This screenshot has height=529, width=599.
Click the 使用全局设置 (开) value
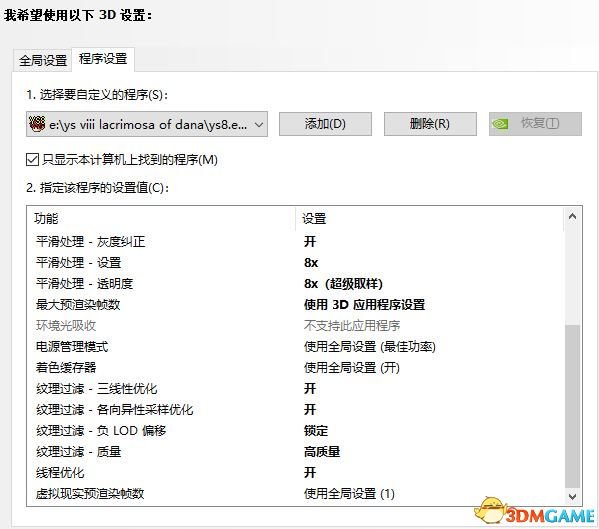pyautogui.click(x=352, y=368)
